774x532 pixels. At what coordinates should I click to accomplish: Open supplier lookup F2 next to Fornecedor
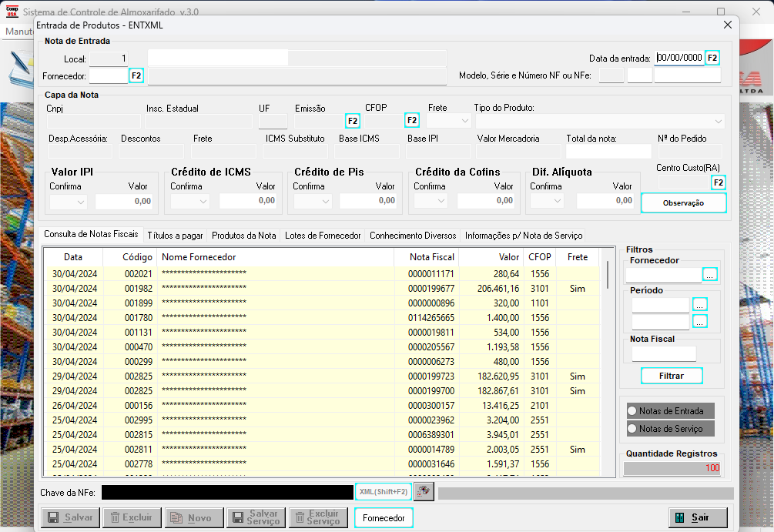pos(136,75)
